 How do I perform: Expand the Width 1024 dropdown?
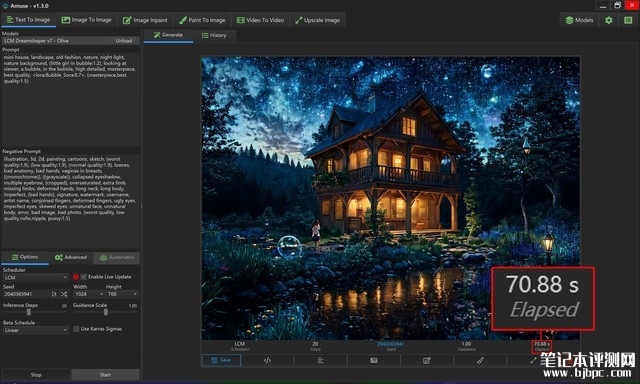pyautogui.click(x=89, y=294)
